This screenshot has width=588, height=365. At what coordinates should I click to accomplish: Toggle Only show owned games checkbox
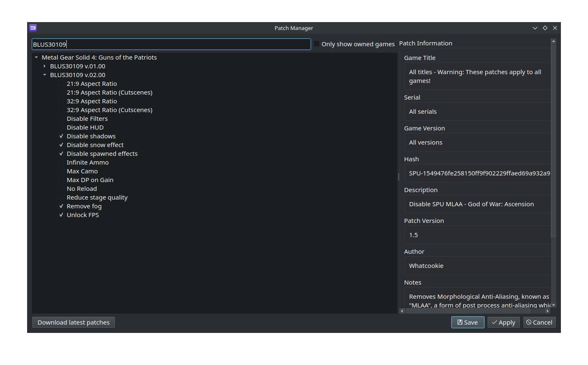coord(317,44)
